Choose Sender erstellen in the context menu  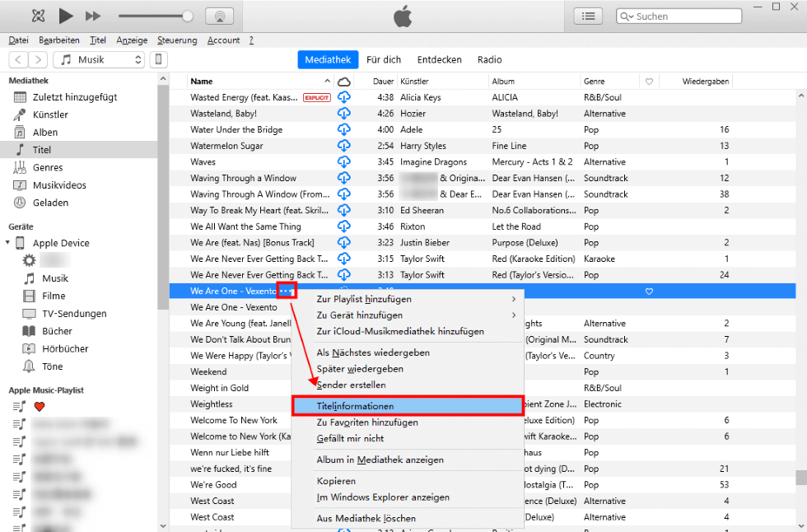pos(408,385)
